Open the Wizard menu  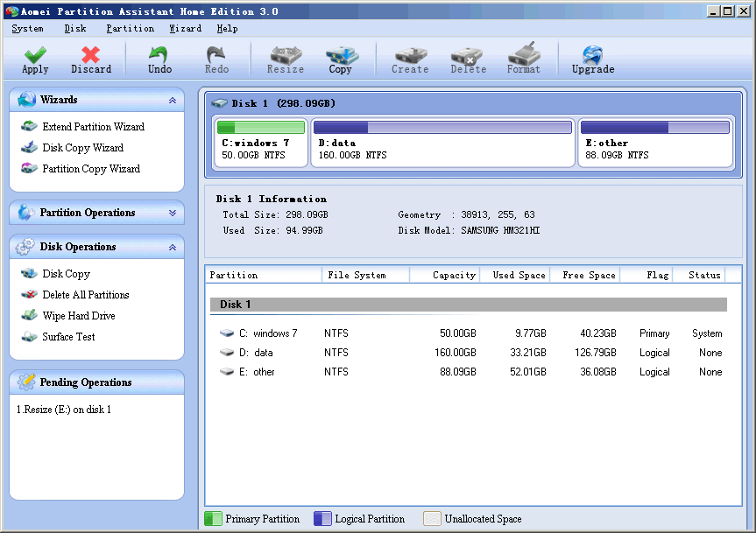(x=186, y=28)
